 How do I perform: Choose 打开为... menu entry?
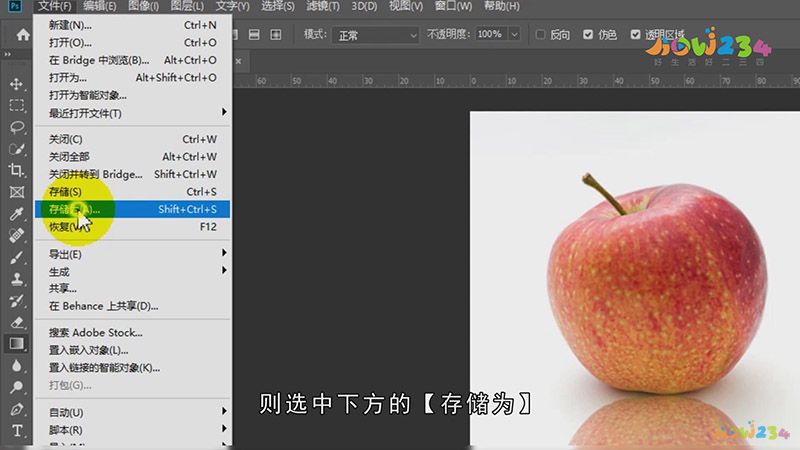pos(132,78)
